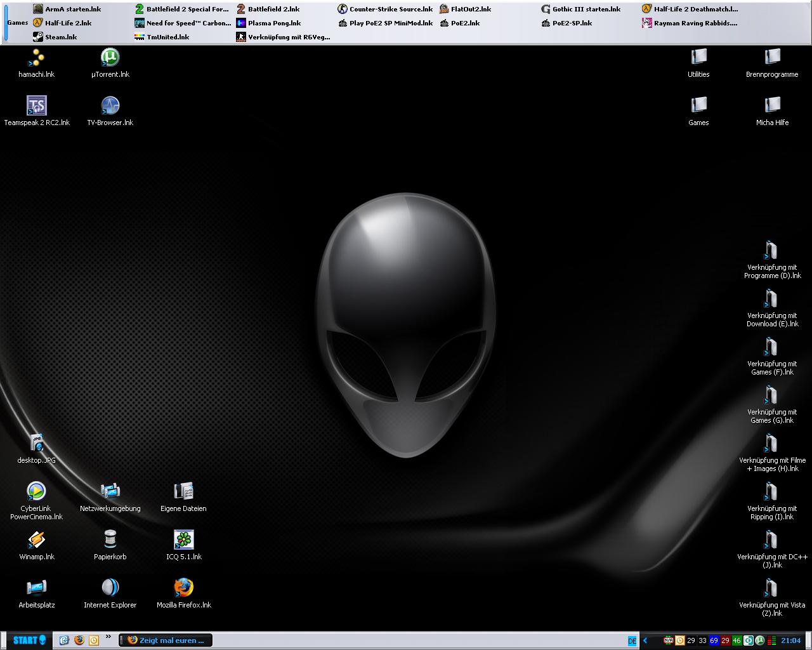Select the hamachi desktop icon

tap(36, 63)
